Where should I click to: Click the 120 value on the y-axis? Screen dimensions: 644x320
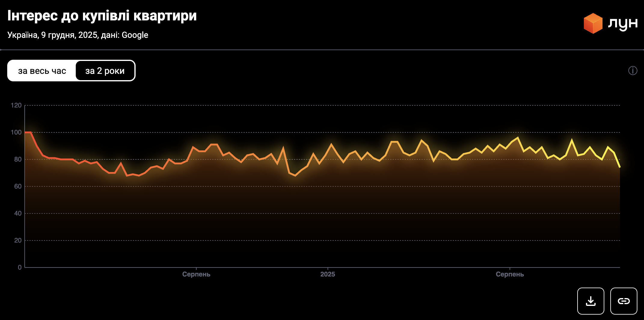16,105
